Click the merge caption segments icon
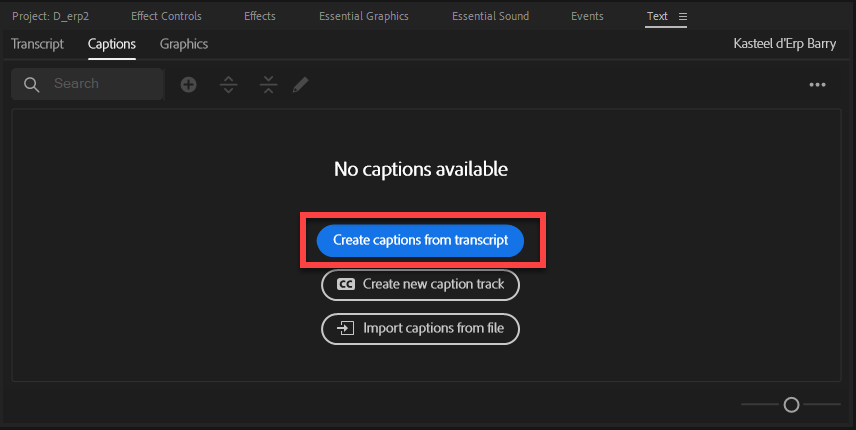This screenshot has height=430, width=856. (x=268, y=85)
